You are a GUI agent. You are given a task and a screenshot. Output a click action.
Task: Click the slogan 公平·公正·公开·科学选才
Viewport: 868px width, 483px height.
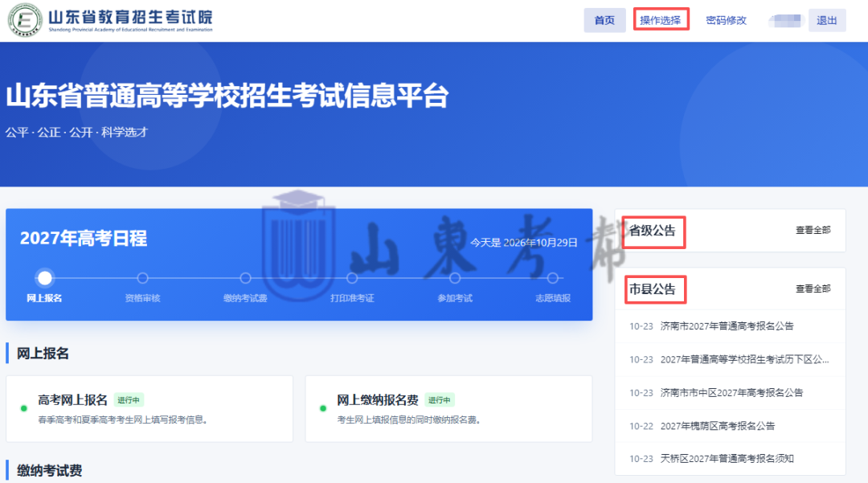tap(77, 133)
